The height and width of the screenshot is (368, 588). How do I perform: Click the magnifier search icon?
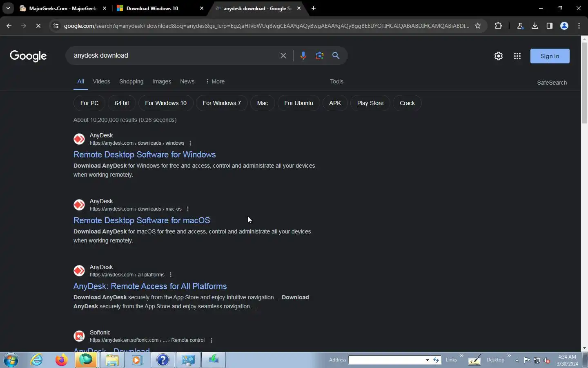336,56
